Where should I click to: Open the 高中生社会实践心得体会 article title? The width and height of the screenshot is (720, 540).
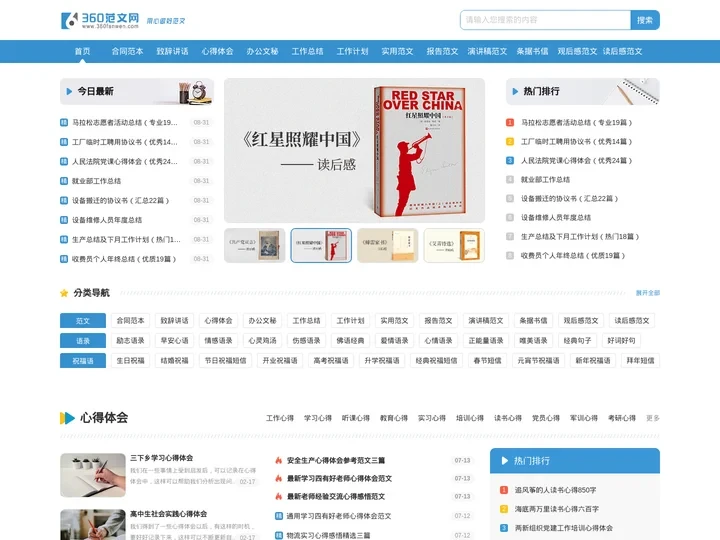[x=169, y=514]
